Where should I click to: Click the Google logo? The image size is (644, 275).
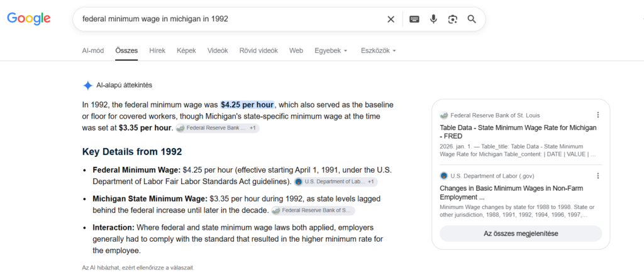click(x=29, y=18)
